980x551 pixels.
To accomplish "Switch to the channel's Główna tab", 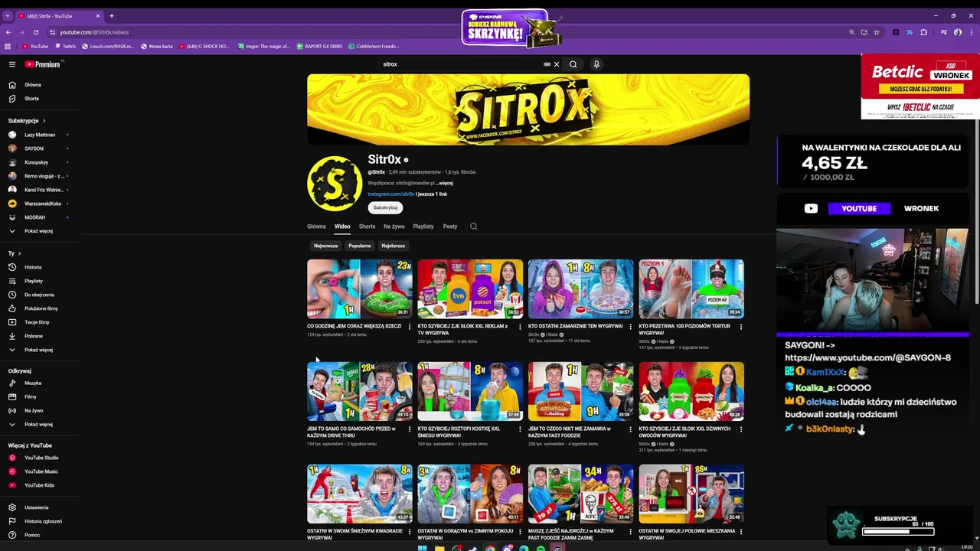I will click(x=316, y=227).
